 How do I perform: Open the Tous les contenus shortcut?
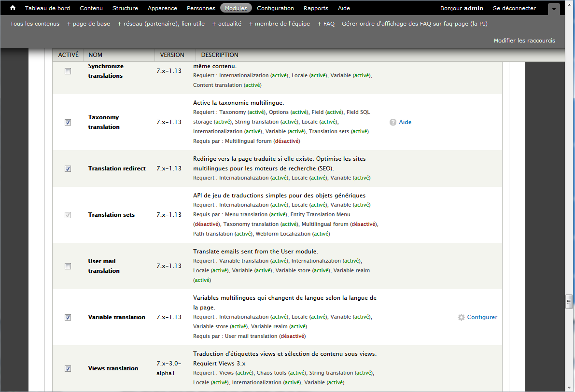[x=35, y=24]
